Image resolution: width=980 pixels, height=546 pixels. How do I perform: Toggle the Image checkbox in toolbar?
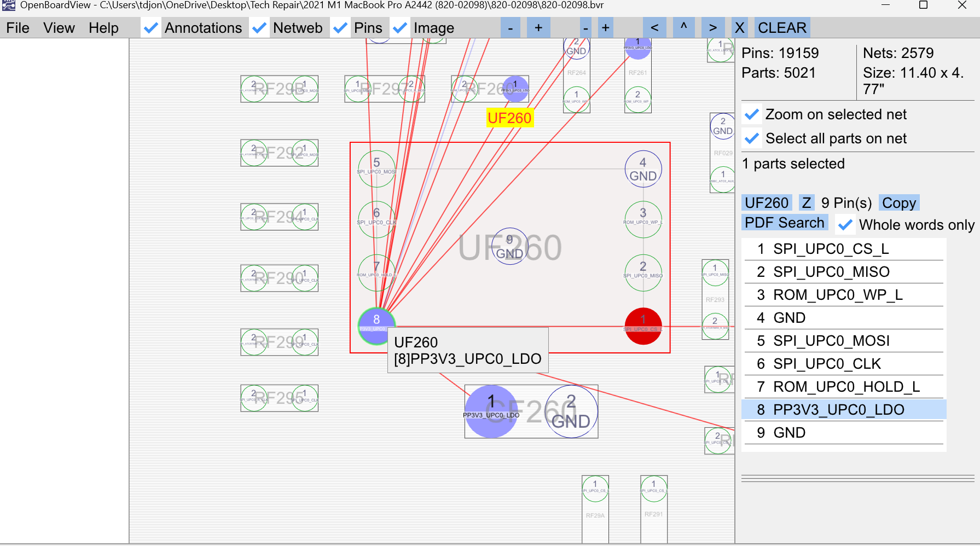pos(400,28)
